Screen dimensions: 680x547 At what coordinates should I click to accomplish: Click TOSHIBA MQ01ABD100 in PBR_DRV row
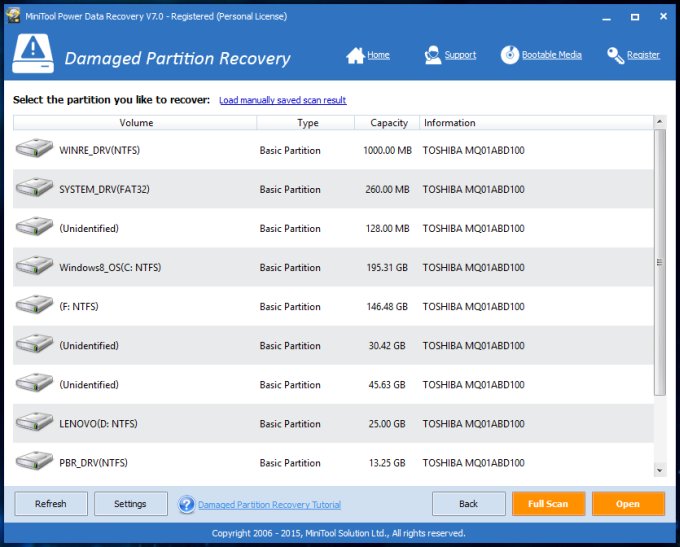pos(474,463)
